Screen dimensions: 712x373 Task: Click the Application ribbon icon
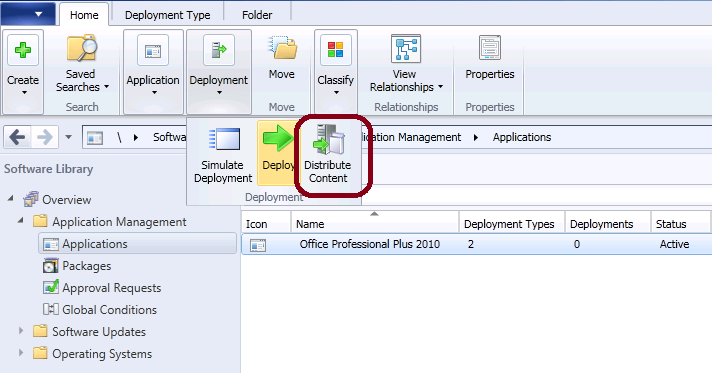point(153,51)
